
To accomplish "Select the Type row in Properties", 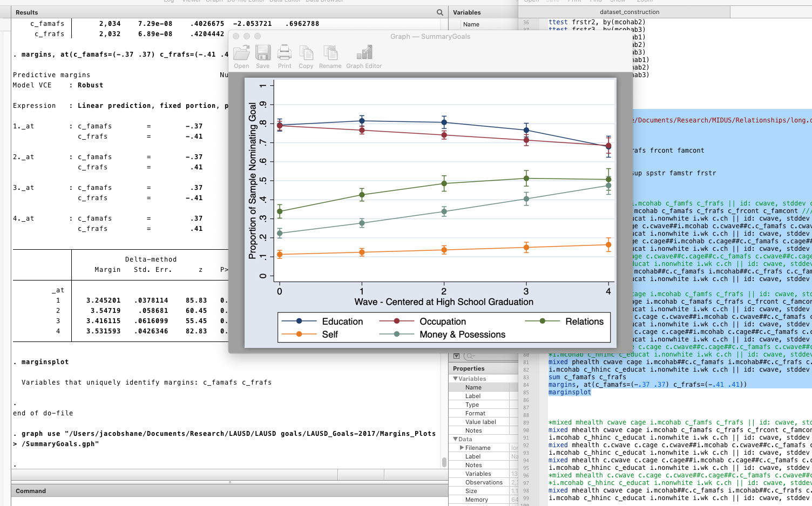I will pos(483,405).
